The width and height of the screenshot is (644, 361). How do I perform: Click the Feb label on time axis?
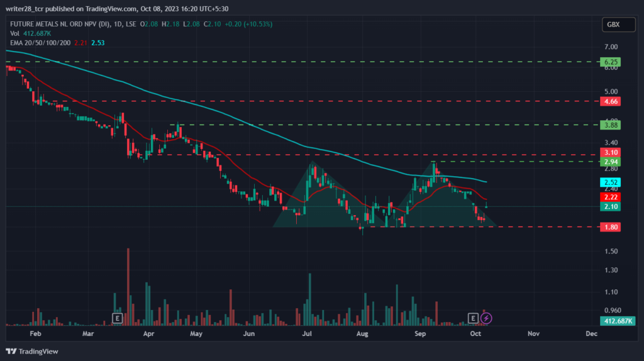coord(35,333)
